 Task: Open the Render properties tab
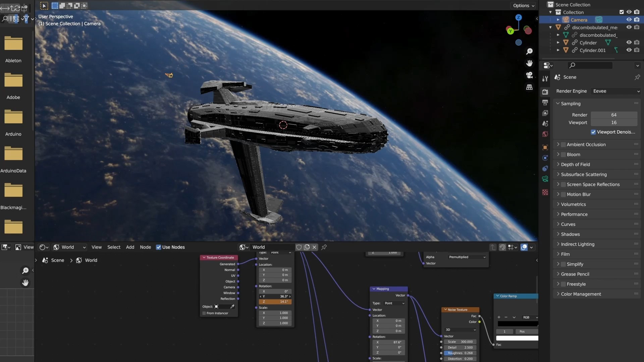point(545,92)
